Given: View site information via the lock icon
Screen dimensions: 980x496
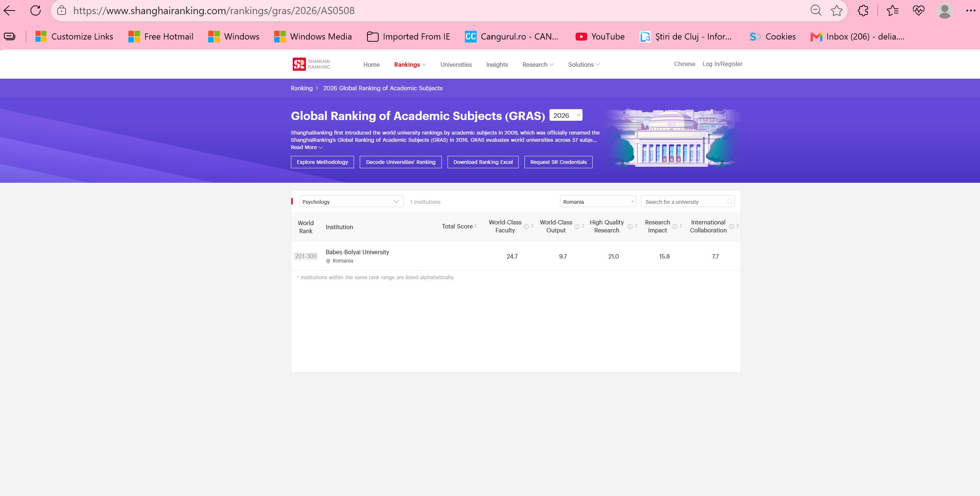Looking at the screenshot, I should pos(62,11).
